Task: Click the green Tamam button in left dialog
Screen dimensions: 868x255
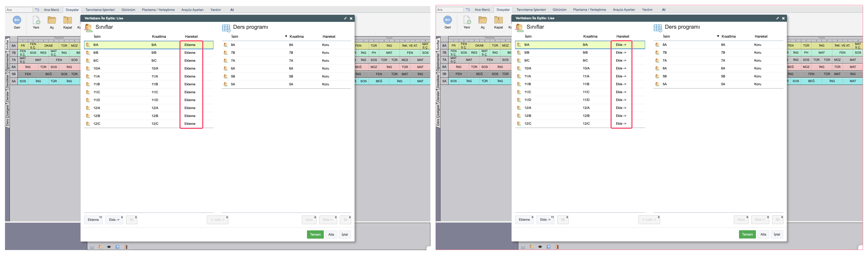Action: [315, 235]
